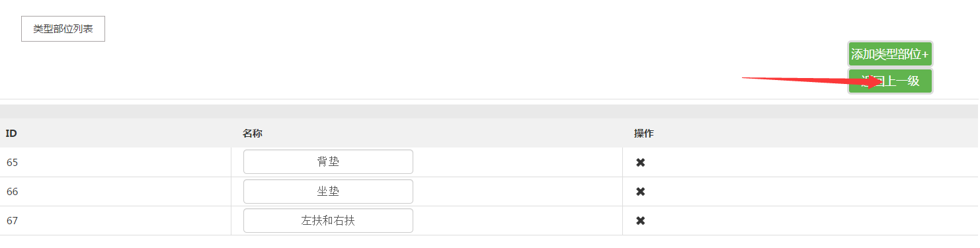This screenshot has height=248, width=980.
Task: Focus the 背垫 name input field
Action: (x=328, y=162)
